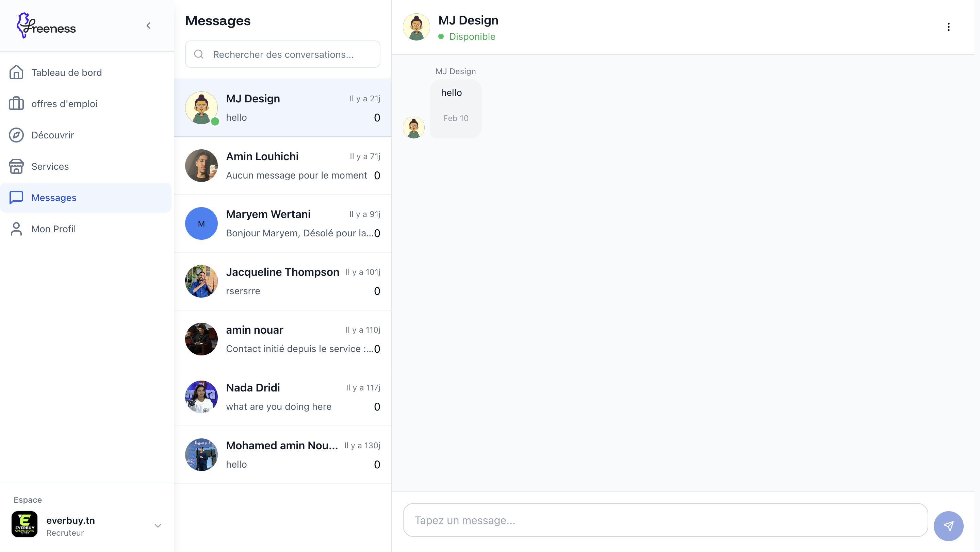Expand the everbuy.tn workspace switcher
The width and height of the screenshot is (980, 552).
pyautogui.click(x=158, y=525)
